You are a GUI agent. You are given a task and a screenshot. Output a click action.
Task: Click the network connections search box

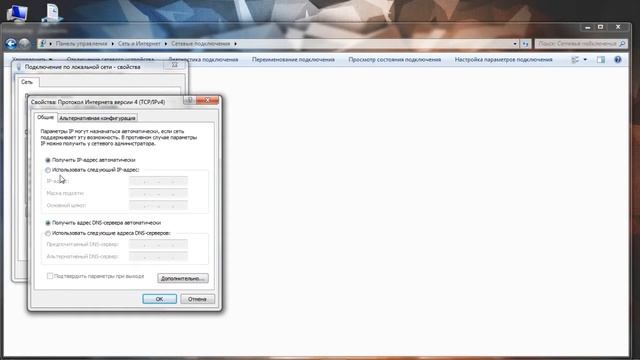click(581, 44)
